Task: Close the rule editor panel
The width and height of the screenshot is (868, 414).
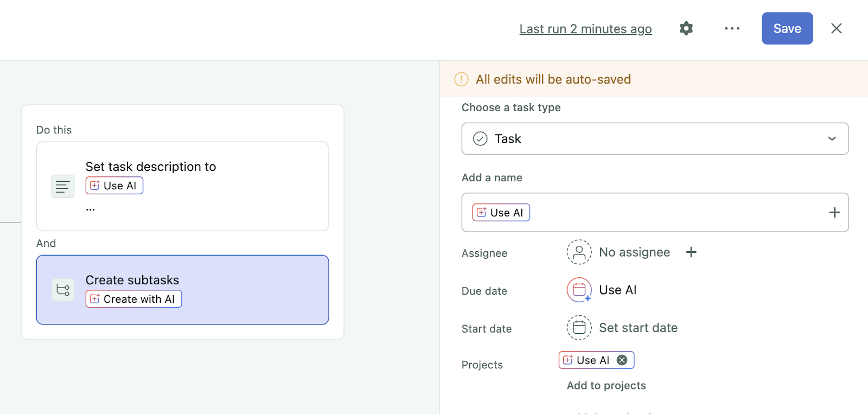Action: pos(836,29)
